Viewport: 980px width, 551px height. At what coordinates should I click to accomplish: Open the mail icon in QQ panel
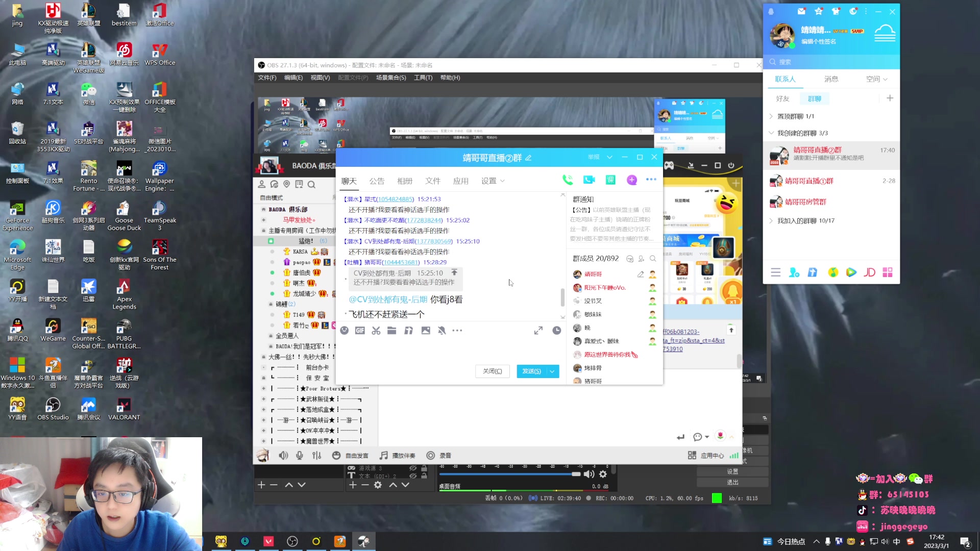[x=801, y=11]
